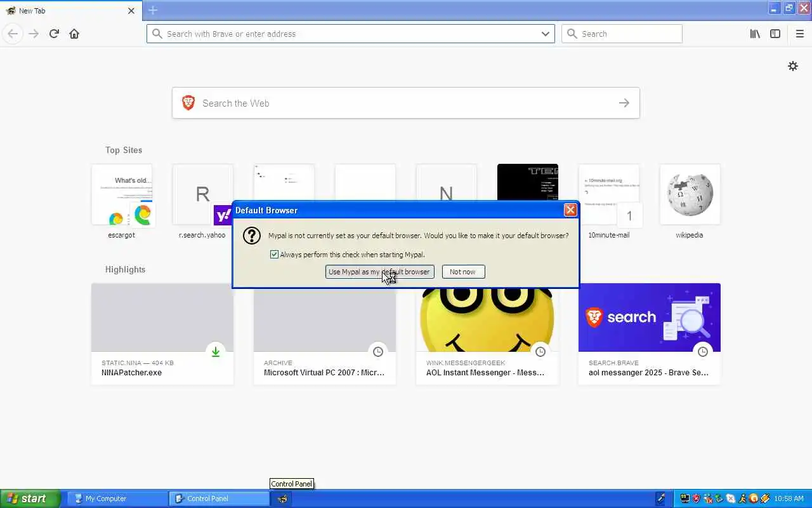Open the NINAPatcher.exe highlight card

tap(162, 334)
